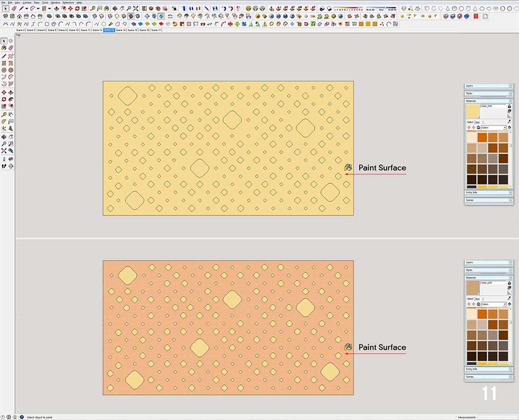Open the Extensions menu
Viewport: 519px width, 420px height.
pos(68,2)
